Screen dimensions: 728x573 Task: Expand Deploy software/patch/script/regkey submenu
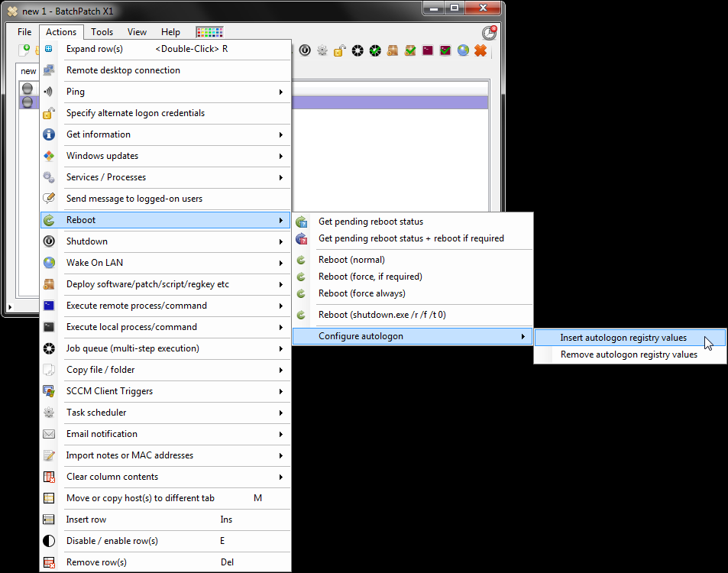click(x=165, y=283)
